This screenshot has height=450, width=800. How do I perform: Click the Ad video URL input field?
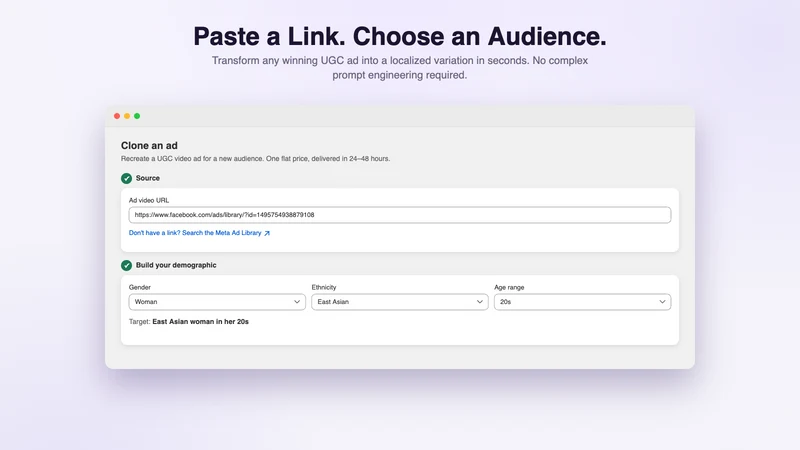click(x=399, y=215)
